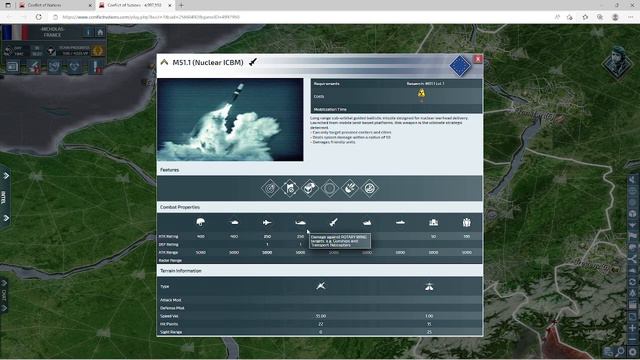Click the Sight Range row label
This screenshot has height=360, width=640.
pyautogui.click(x=171, y=332)
